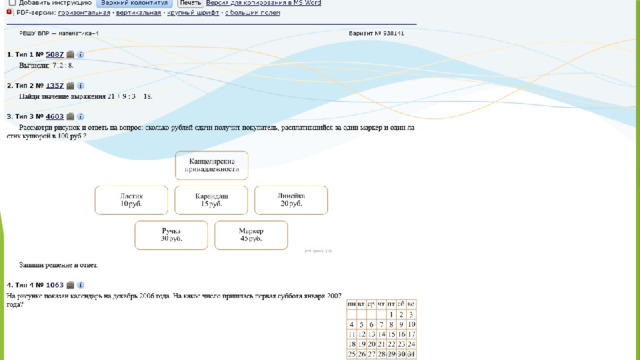Screen dimensions: 640x360
Task: Click day 1 in the December calendar
Action: 391,315
